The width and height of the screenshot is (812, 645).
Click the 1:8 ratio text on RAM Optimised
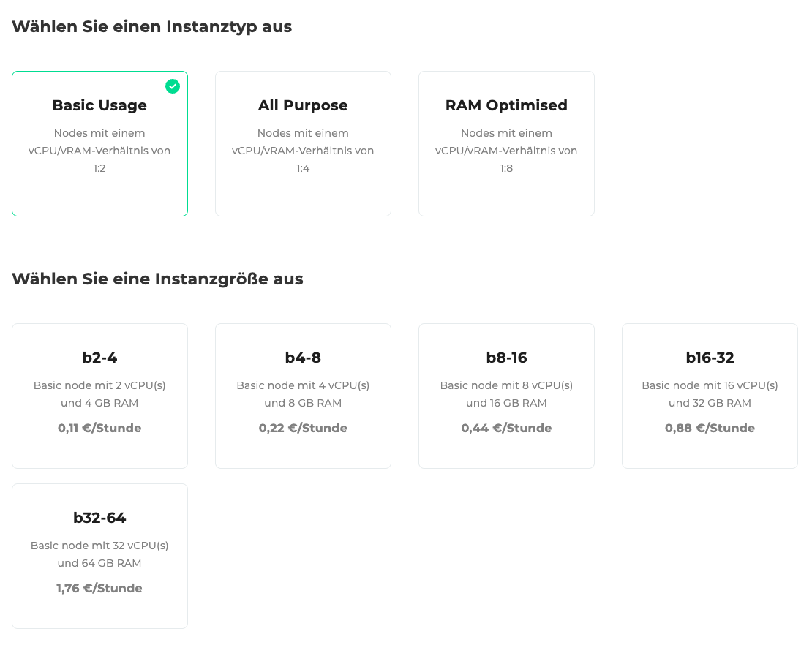[506, 168]
